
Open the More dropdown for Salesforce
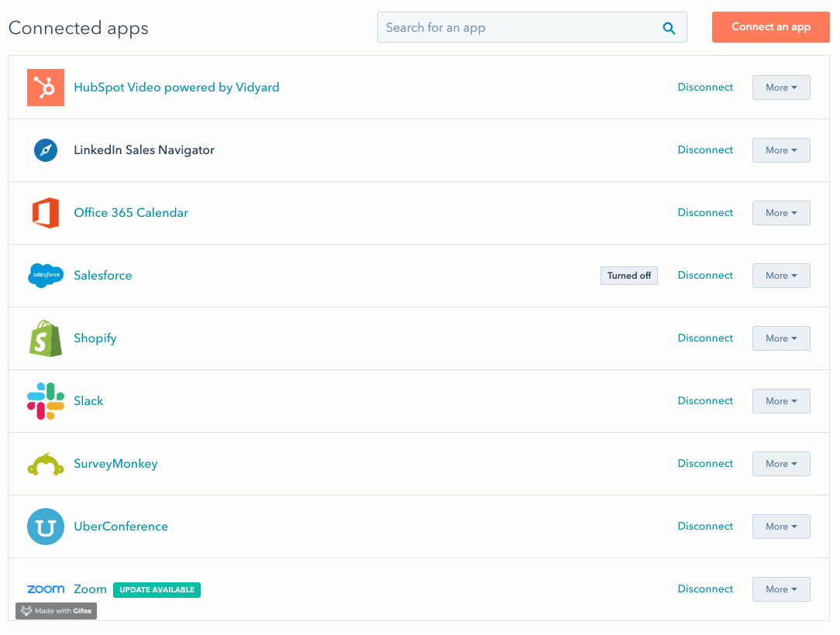tap(781, 276)
